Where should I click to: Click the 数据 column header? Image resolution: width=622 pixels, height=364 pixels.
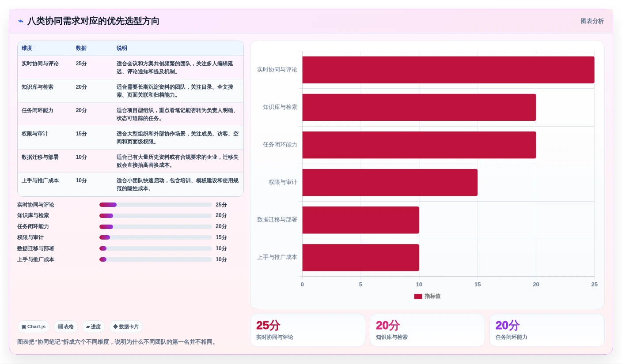pos(81,48)
